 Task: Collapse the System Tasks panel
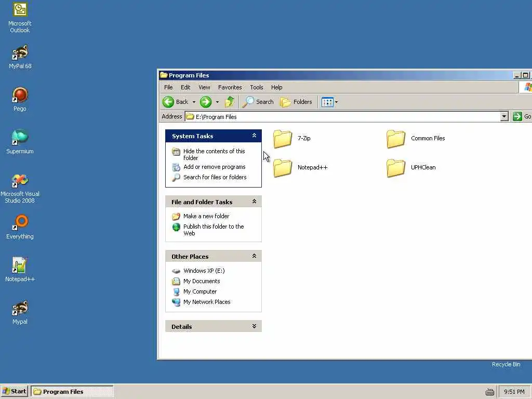pos(254,136)
